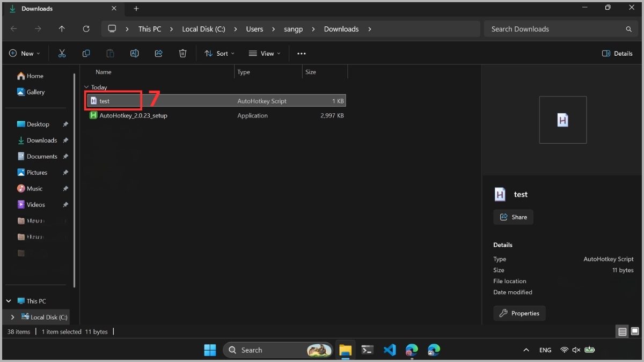Go up one folder level arrow
The image size is (644, 362).
tap(62, 29)
